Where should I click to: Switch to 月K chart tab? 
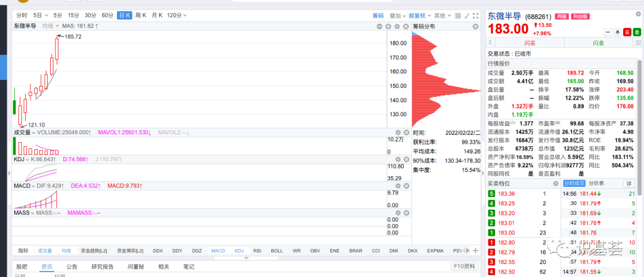pyautogui.click(x=157, y=16)
